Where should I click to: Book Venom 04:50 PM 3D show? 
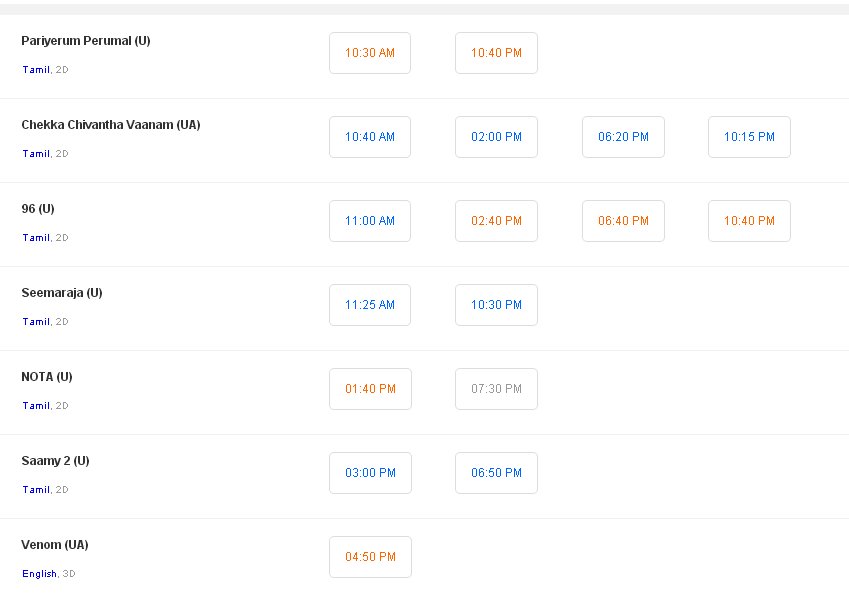tap(370, 557)
